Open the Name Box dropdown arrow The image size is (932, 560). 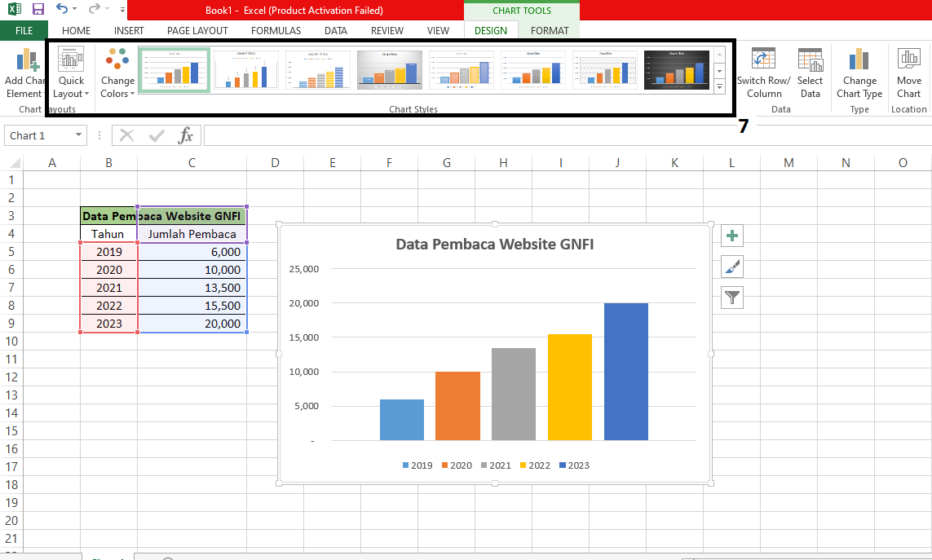pos(78,135)
